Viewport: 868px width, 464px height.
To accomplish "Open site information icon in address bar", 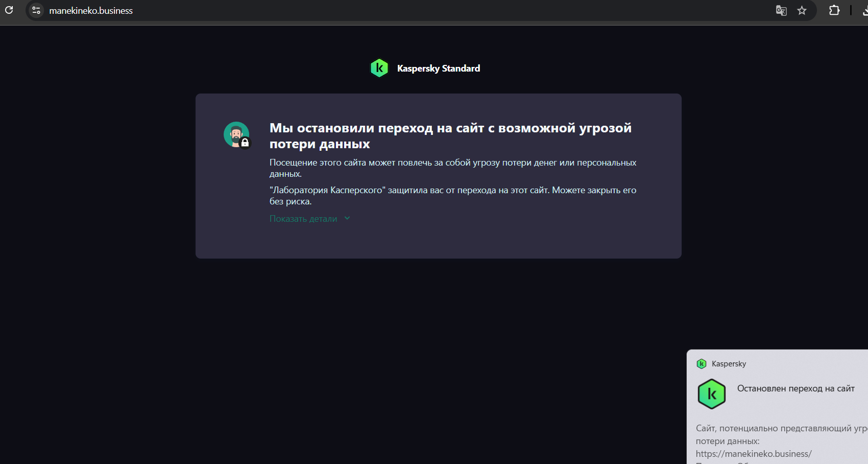I will pos(36,10).
